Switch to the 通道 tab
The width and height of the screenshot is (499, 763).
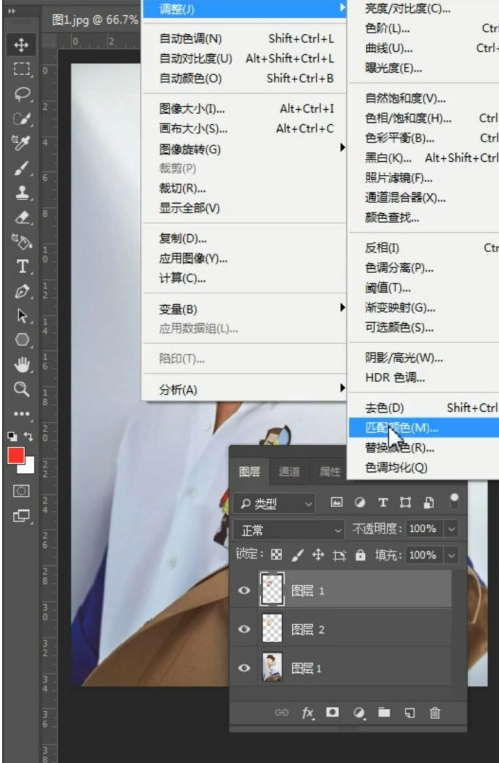289,472
